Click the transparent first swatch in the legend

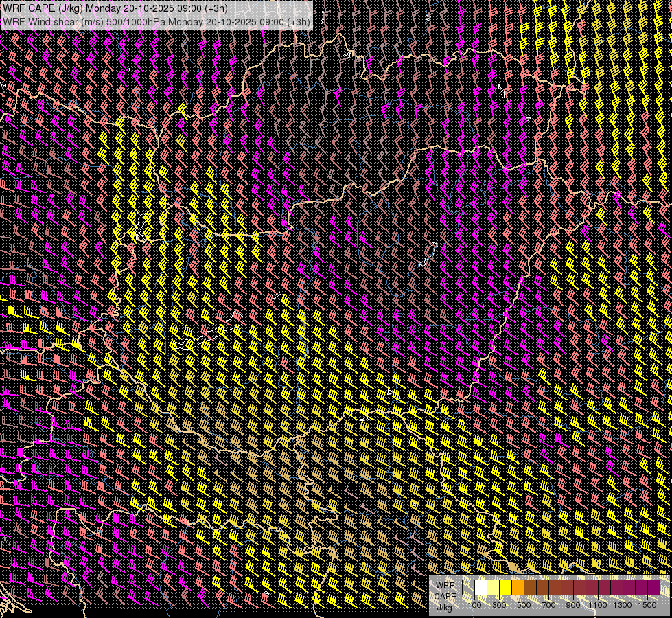point(468,588)
